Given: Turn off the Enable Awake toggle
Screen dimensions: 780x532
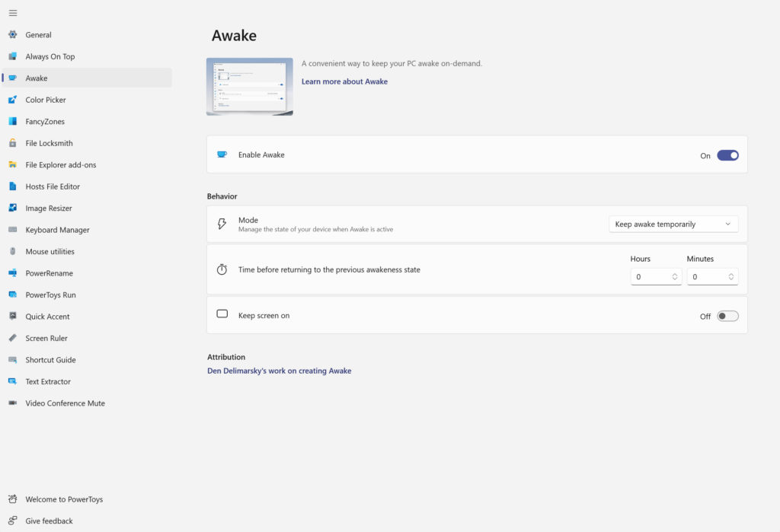Looking at the screenshot, I should 727,155.
